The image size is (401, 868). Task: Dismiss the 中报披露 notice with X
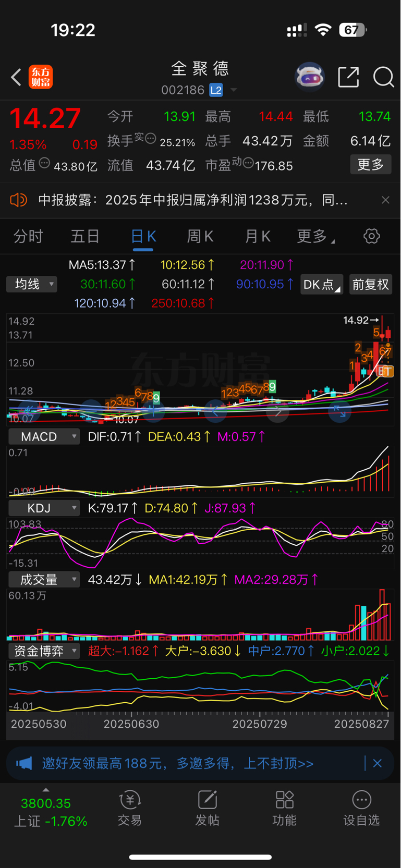click(385, 200)
